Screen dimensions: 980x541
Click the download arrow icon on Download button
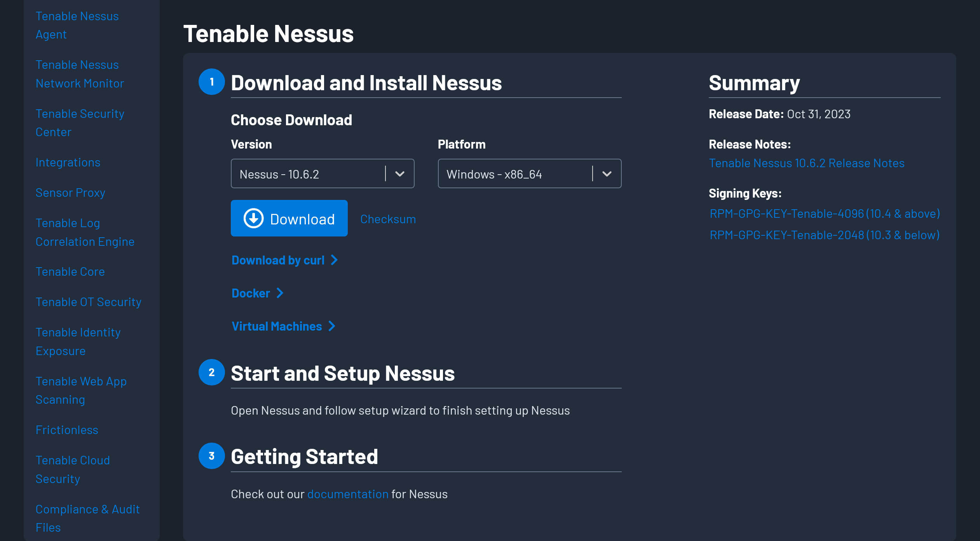(x=253, y=218)
